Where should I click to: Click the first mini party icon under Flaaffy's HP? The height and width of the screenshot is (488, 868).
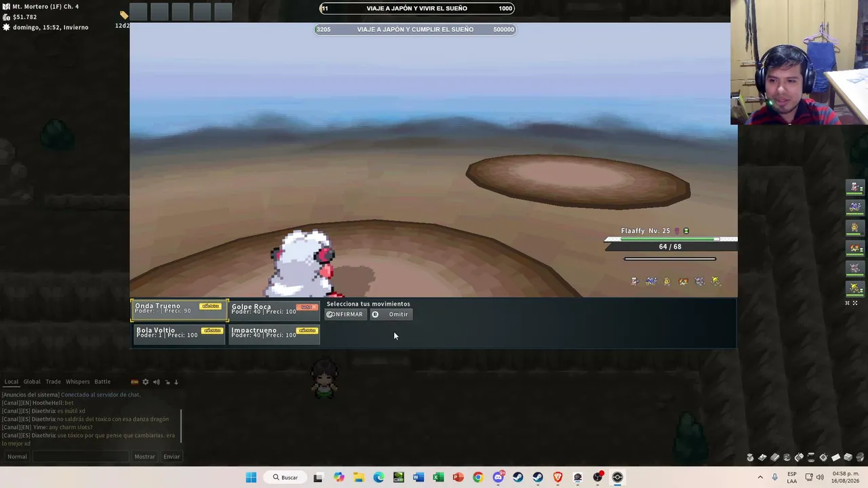[x=635, y=281]
